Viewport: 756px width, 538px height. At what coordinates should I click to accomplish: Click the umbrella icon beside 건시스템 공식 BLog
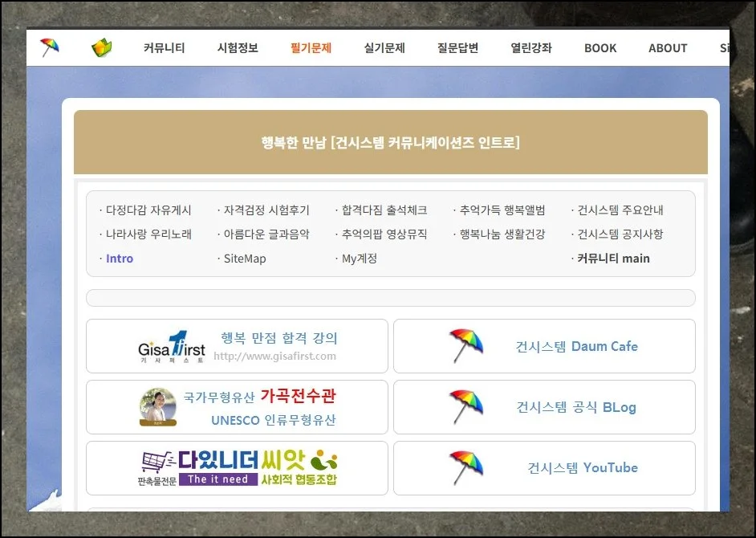point(466,403)
